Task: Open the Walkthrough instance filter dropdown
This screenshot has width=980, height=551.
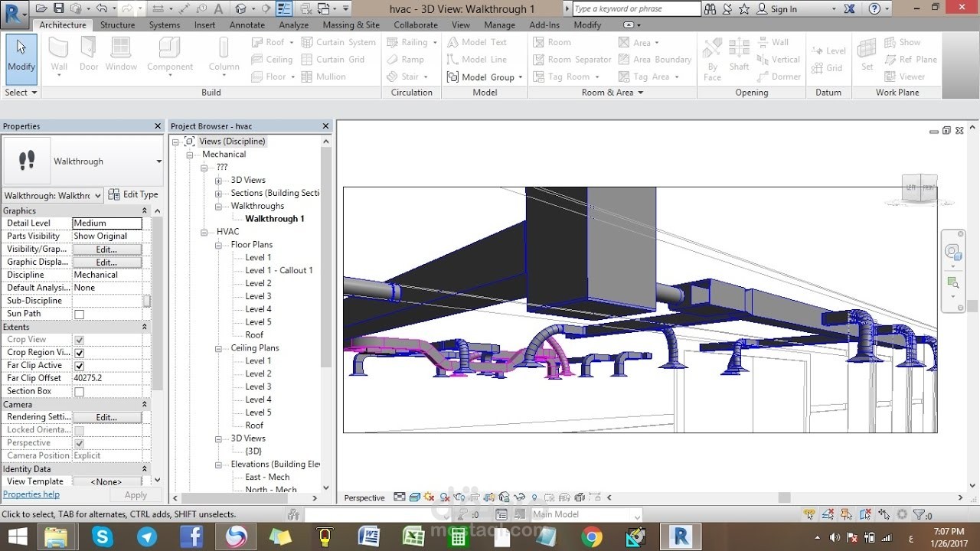Action: tap(97, 195)
